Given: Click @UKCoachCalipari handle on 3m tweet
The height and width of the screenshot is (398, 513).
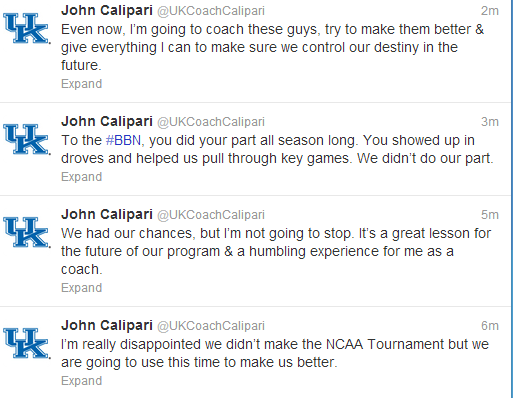Looking at the screenshot, I should [211, 122].
